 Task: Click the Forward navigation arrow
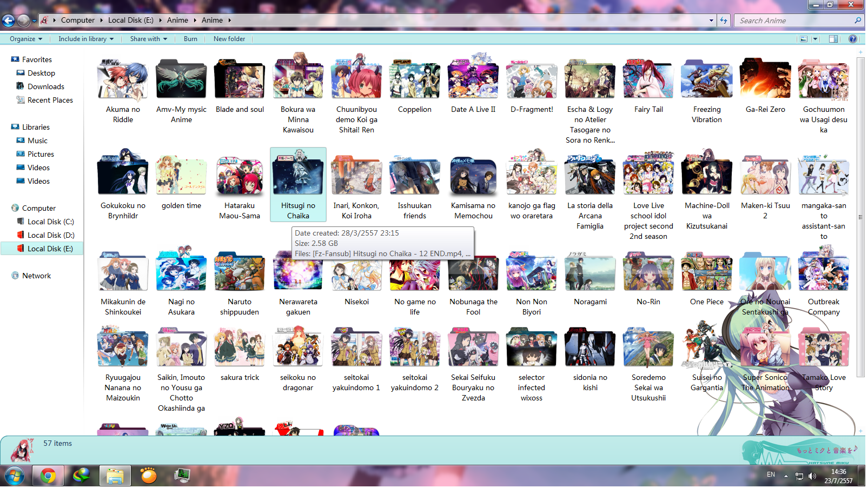coord(23,21)
